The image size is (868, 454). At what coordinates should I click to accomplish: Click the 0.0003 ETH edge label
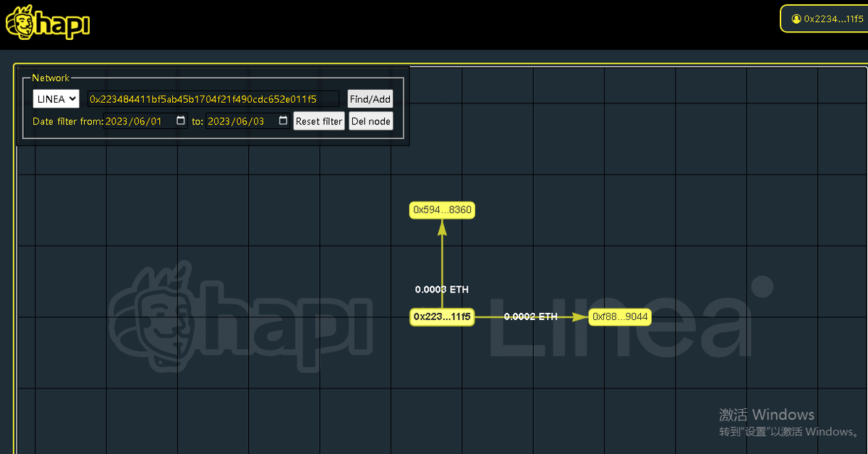442,290
